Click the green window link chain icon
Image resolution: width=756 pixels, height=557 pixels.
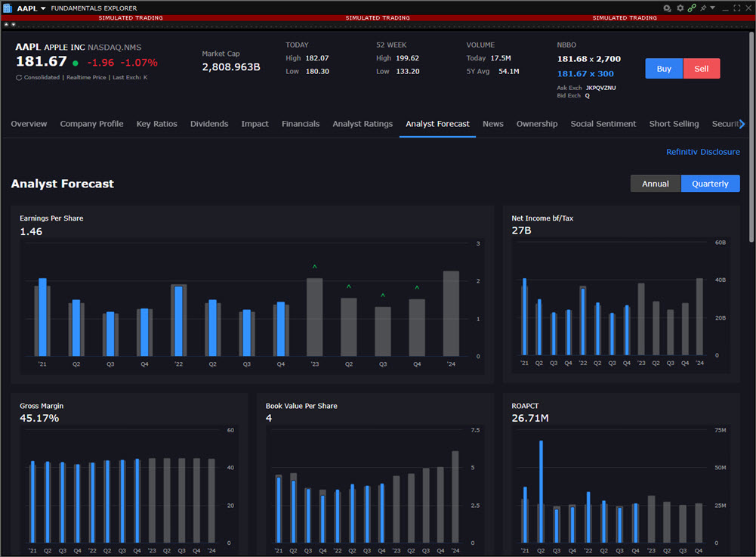[x=692, y=8]
